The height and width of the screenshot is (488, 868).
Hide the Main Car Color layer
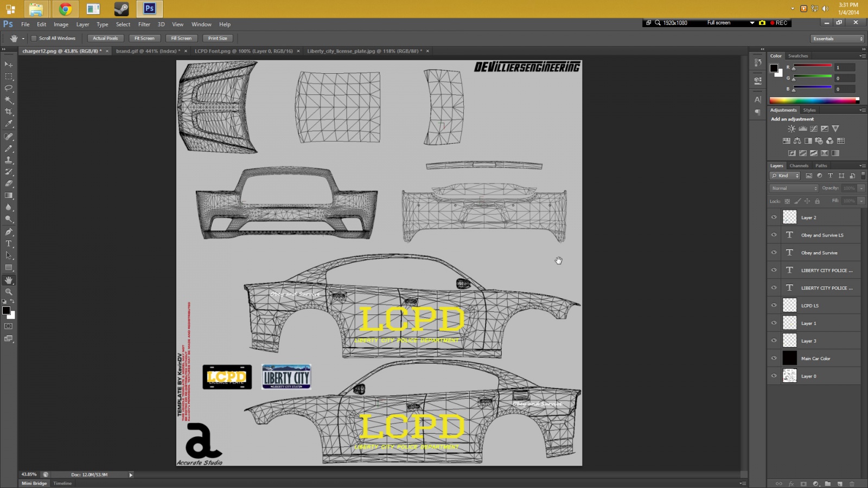774,358
